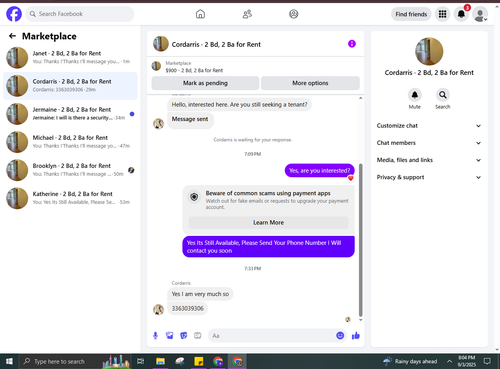
Task: Click the large Cordarris profile picture
Action: tap(429, 51)
